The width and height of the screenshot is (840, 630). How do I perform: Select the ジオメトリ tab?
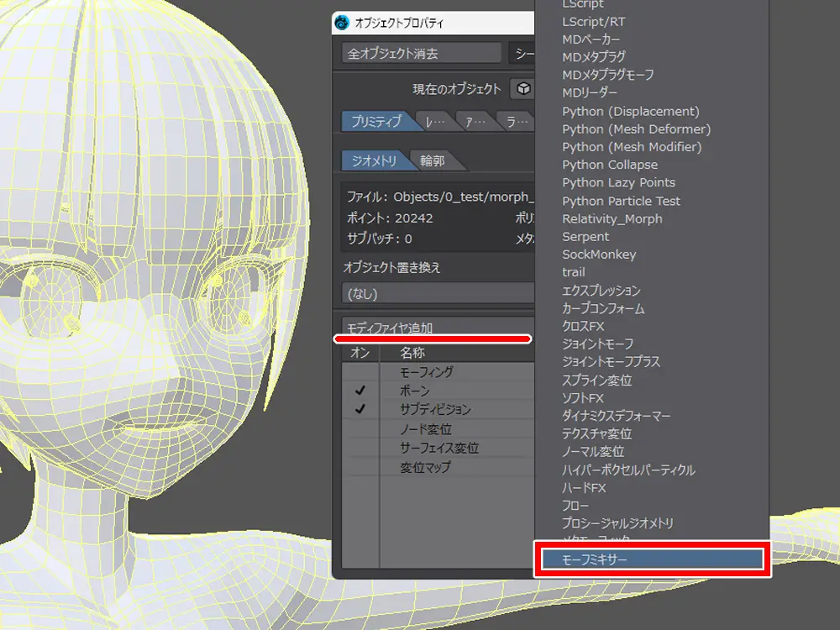(373, 160)
